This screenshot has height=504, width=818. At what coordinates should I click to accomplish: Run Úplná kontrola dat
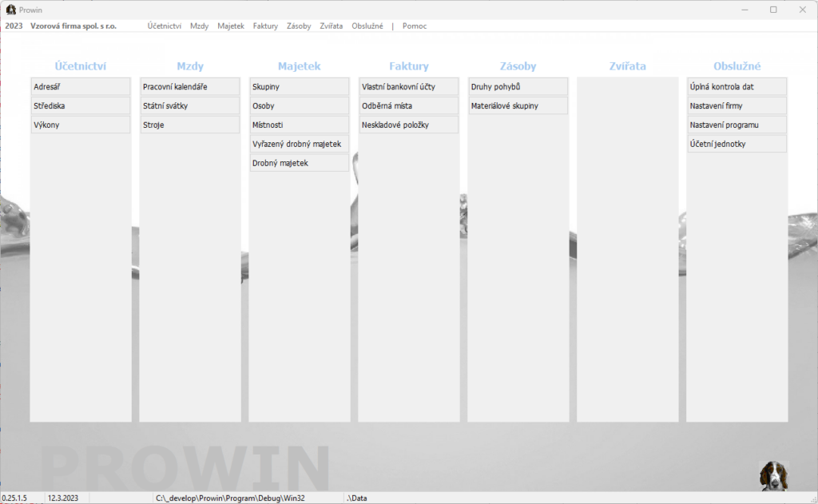coord(737,86)
